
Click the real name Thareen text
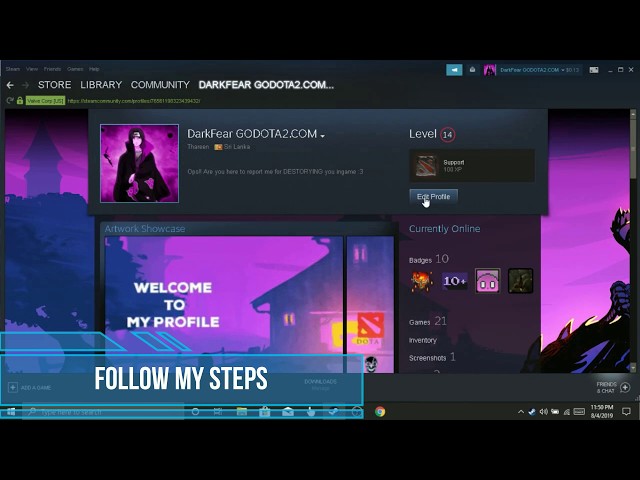point(198,147)
